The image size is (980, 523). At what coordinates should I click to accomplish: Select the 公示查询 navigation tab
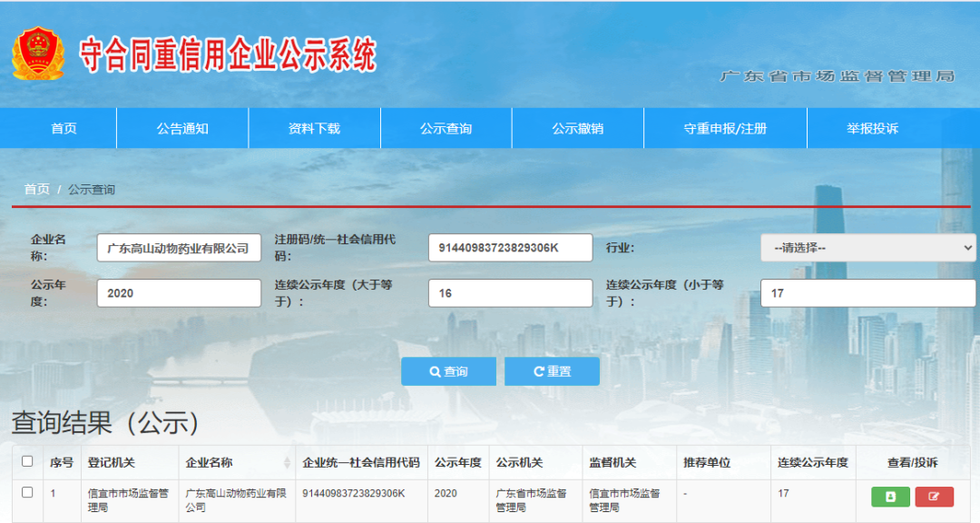point(446,128)
